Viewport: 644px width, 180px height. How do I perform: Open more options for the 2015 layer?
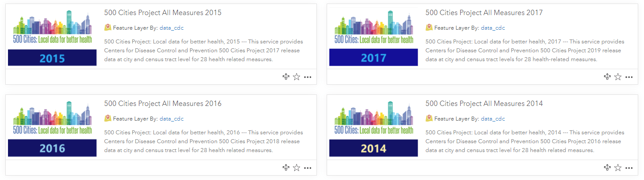pos(308,77)
